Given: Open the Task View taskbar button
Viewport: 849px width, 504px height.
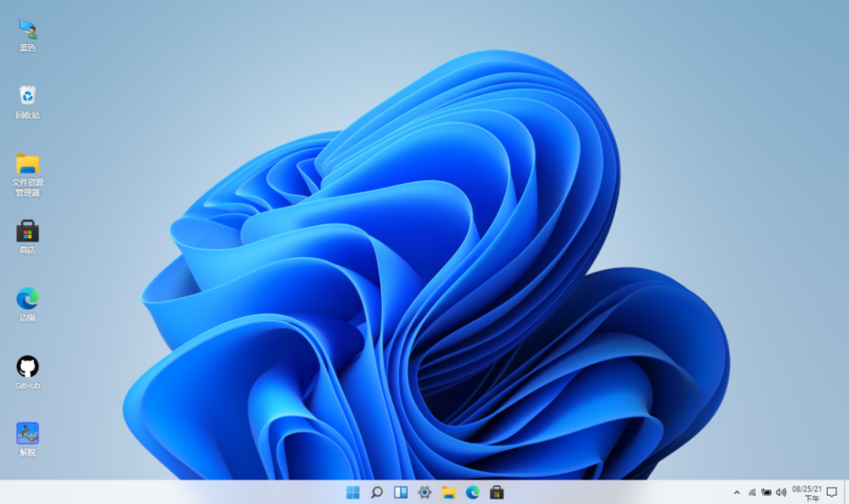Looking at the screenshot, I should [x=401, y=492].
